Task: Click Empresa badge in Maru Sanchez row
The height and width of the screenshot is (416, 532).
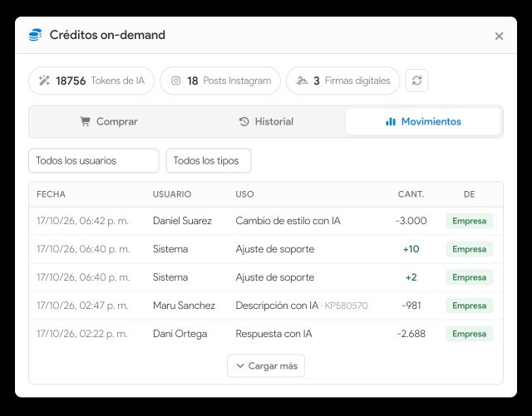Action: point(469,306)
